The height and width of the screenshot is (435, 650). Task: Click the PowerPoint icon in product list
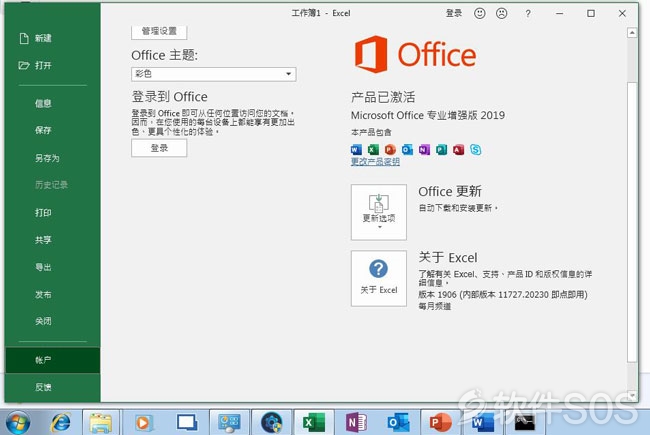[x=390, y=149]
